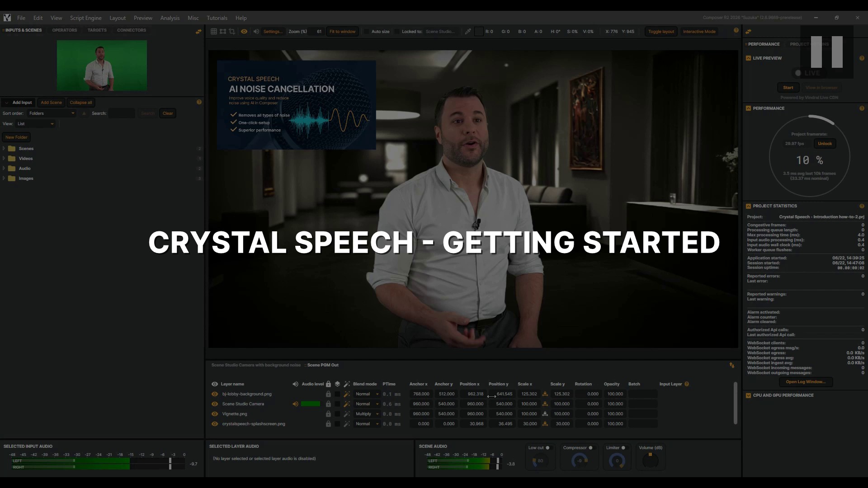Adjust the Compressor knob

click(580, 461)
